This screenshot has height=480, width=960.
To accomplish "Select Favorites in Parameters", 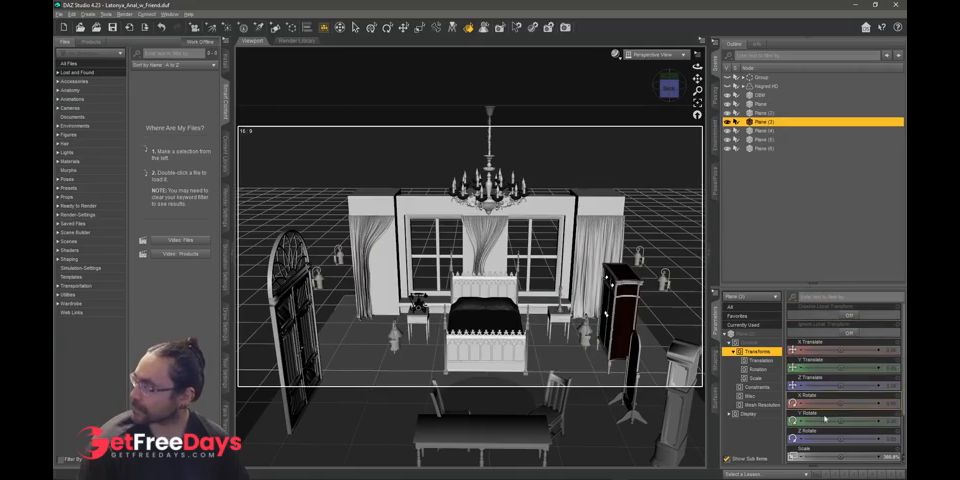I will point(737,316).
